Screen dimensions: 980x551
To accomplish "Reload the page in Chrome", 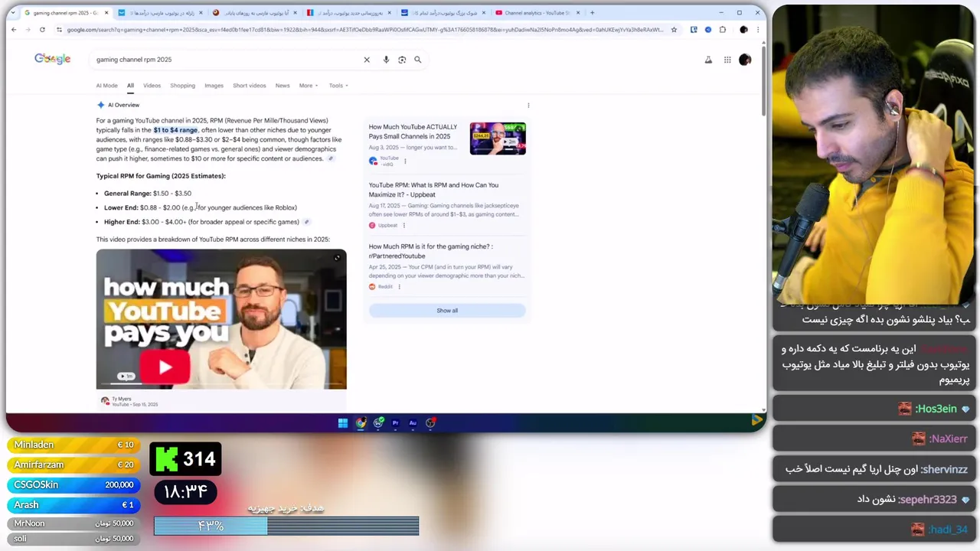I will (42, 30).
